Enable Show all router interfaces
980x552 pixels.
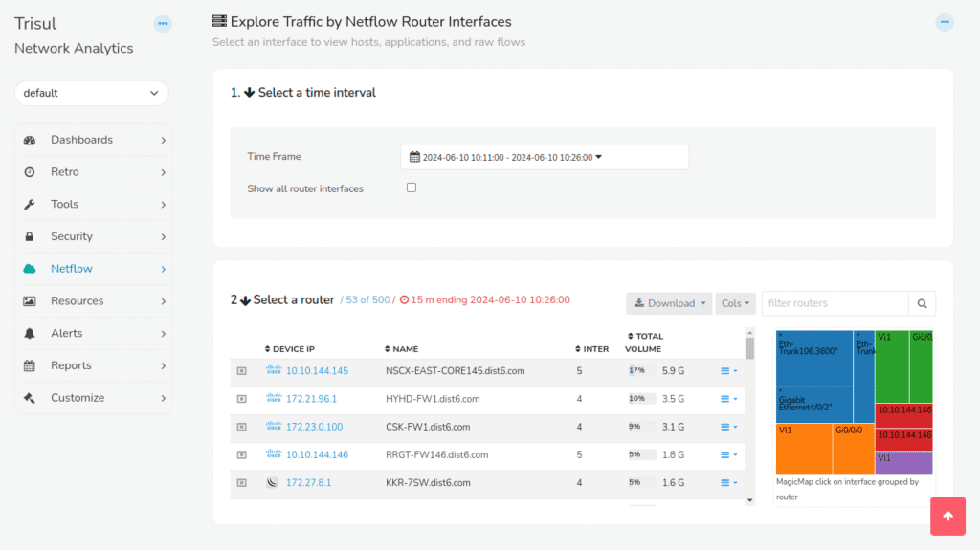(412, 188)
